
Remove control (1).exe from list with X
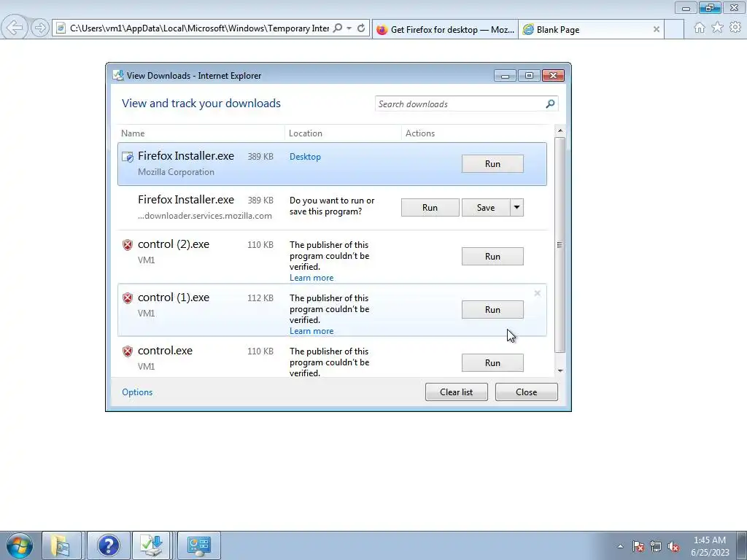coord(537,293)
